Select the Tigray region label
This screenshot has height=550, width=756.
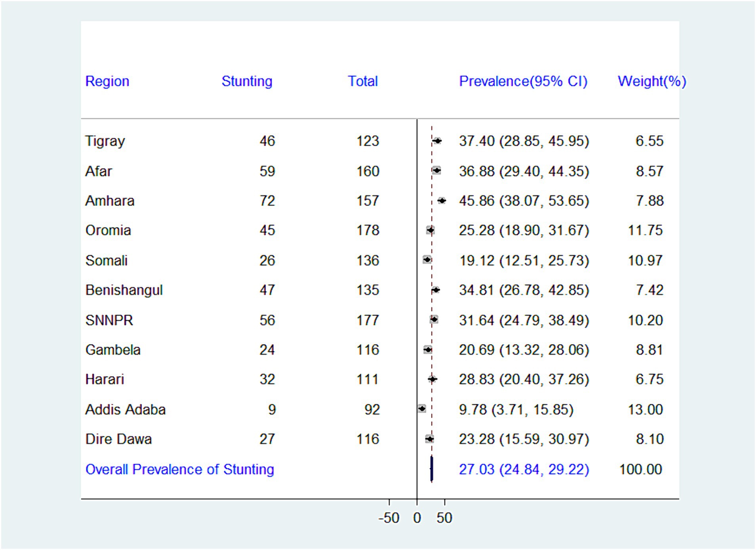(105, 141)
